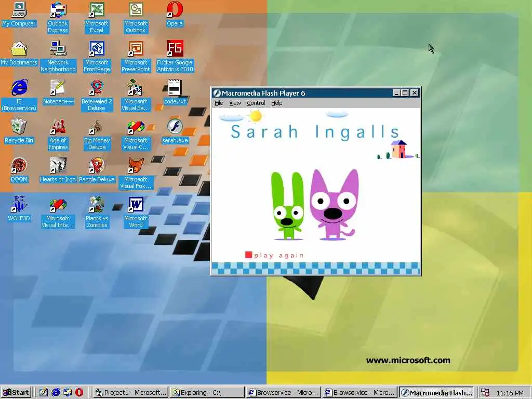Open the File menu in Flash Player
This screenshot has width=532, height=399.
[219, 103]
